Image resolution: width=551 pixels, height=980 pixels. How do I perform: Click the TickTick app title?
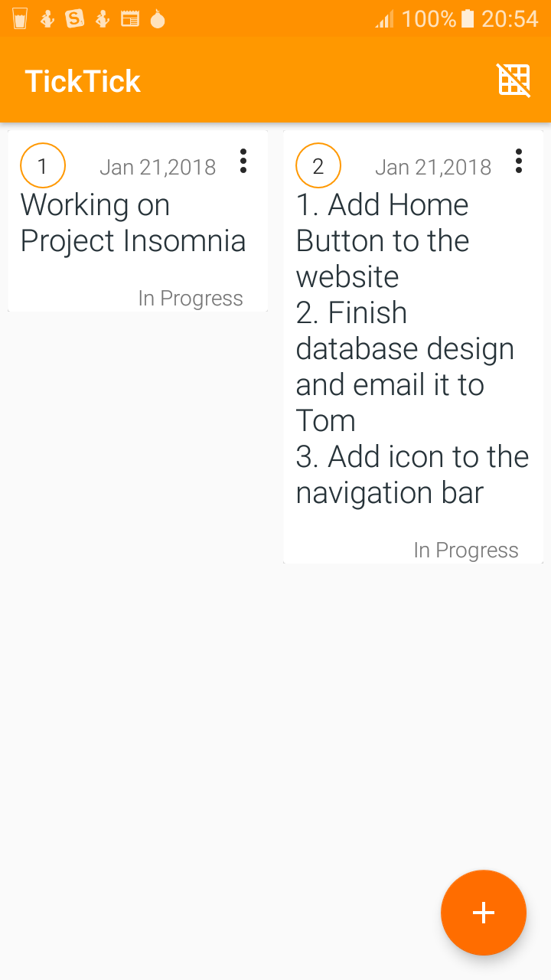83,81
